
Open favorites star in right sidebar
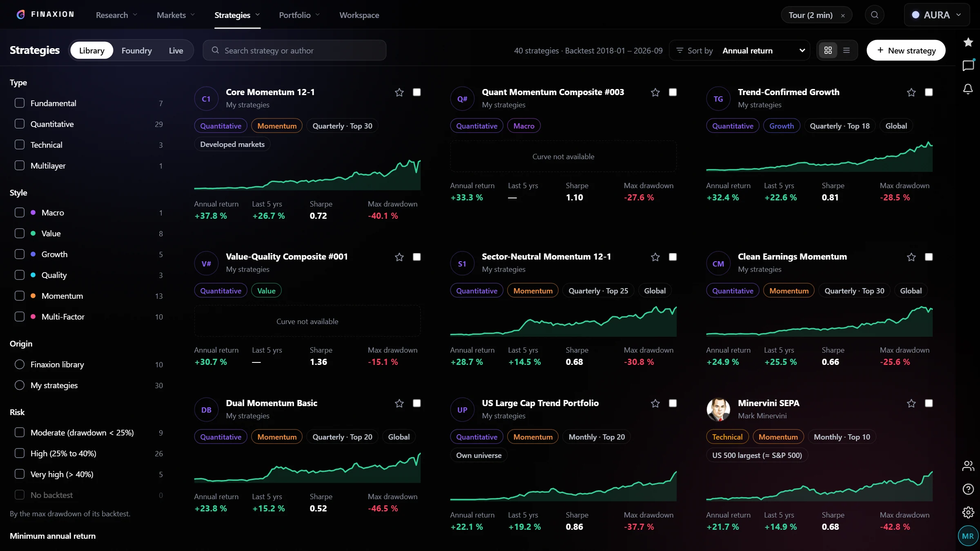[x=968, y=42]
